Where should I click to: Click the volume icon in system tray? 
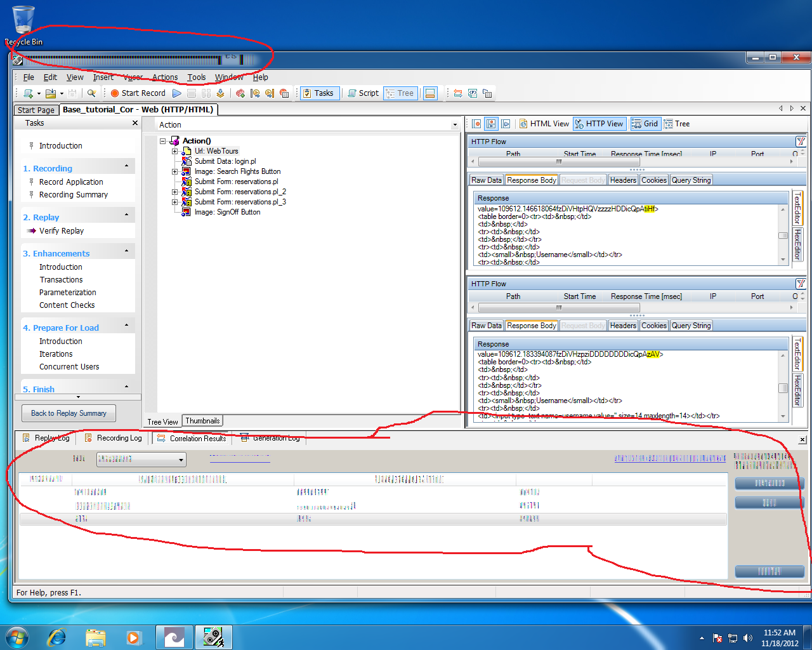tap(748, 638)
